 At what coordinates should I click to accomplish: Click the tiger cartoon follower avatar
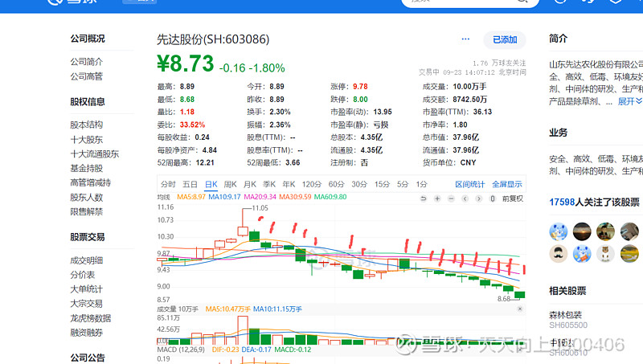(x=605, y=254)
